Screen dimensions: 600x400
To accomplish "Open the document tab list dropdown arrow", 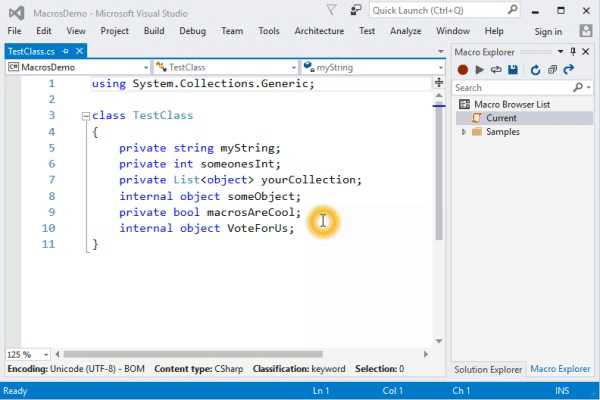I will coord(441,51).
